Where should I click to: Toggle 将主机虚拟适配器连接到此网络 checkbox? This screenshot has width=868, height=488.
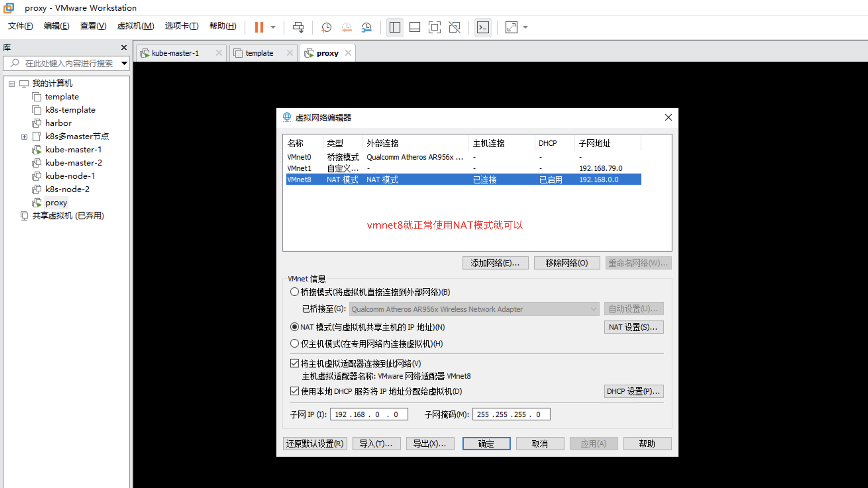[295, 364]
